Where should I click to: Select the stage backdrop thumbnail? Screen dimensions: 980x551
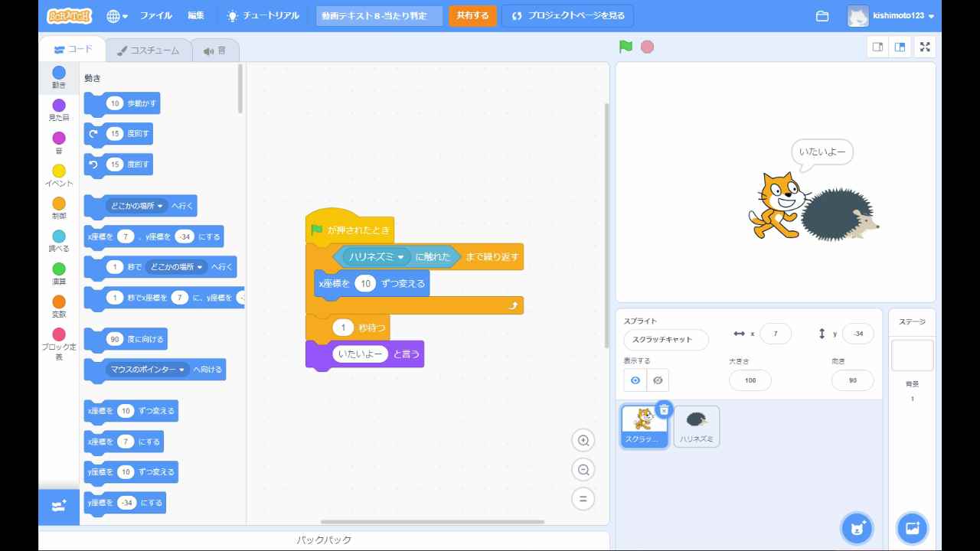coord(913,356)
